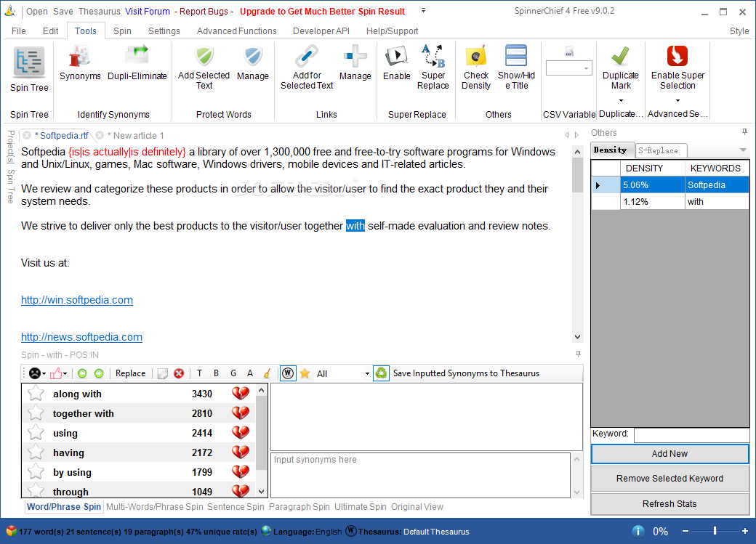Open the quick access toolbar dropdown arrow
This screenshot has width=756, height=544.
423,10
